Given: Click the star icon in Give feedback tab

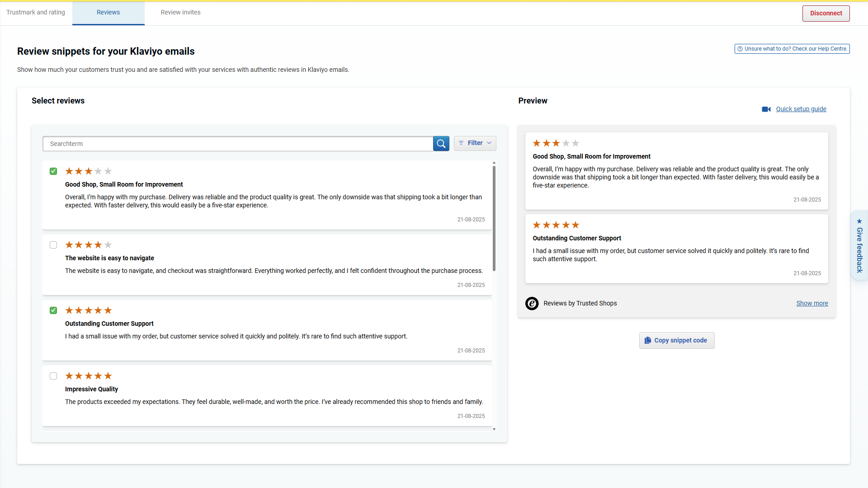Looking at the screenshot, I should (x=859, y=221).
